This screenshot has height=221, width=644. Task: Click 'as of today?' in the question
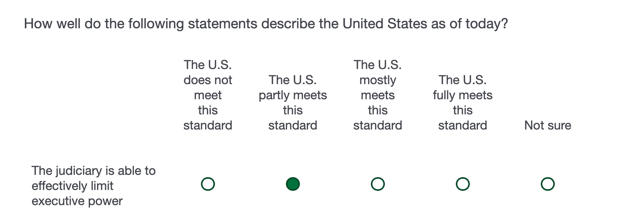pos(469,24)
